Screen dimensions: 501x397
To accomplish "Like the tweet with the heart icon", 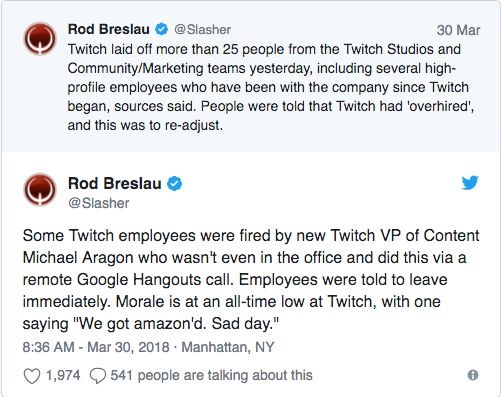I will click(x=32, y=376).
